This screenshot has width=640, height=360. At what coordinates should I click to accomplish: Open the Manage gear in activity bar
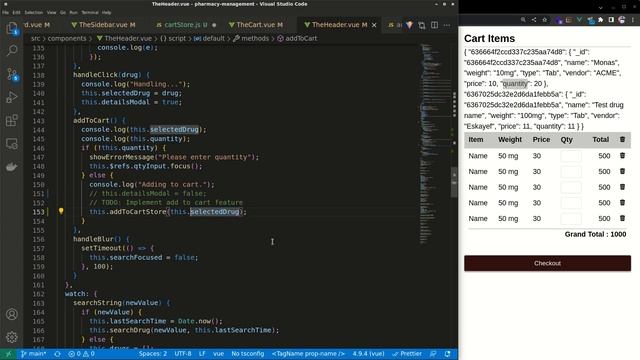pyautogui.click(x=12, y=337)
